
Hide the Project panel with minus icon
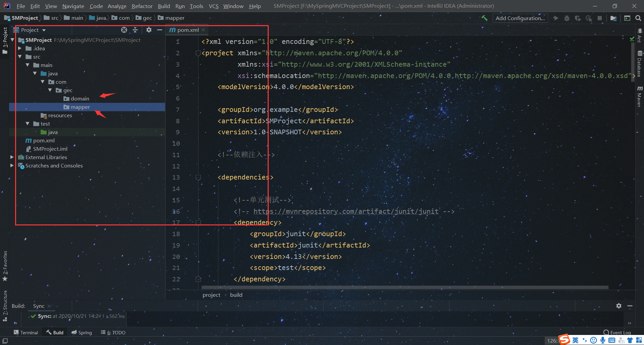click(160, 30)
